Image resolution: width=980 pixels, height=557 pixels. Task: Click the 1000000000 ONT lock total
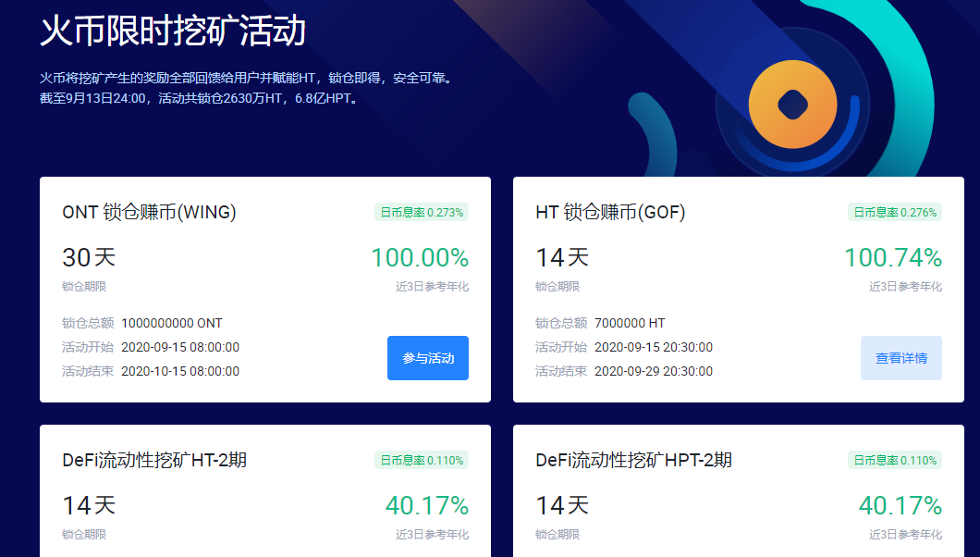tap(172, 323)
